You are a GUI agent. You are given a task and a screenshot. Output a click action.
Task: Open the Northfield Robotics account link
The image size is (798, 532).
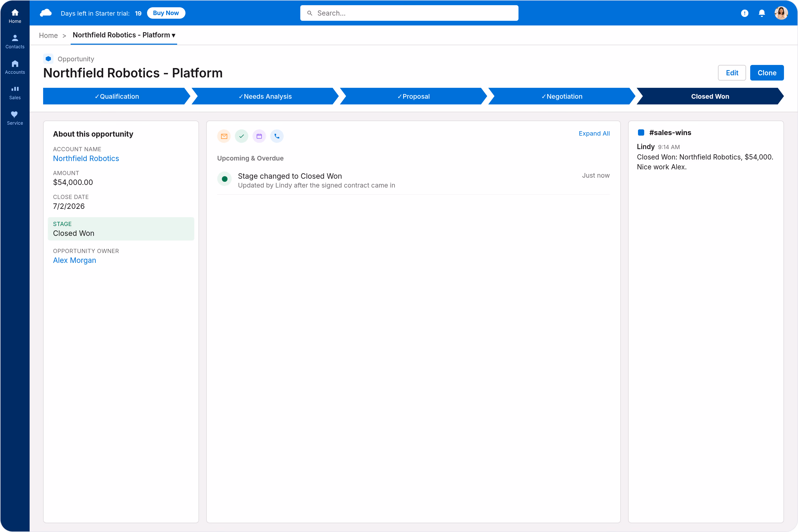click(86, 158)
